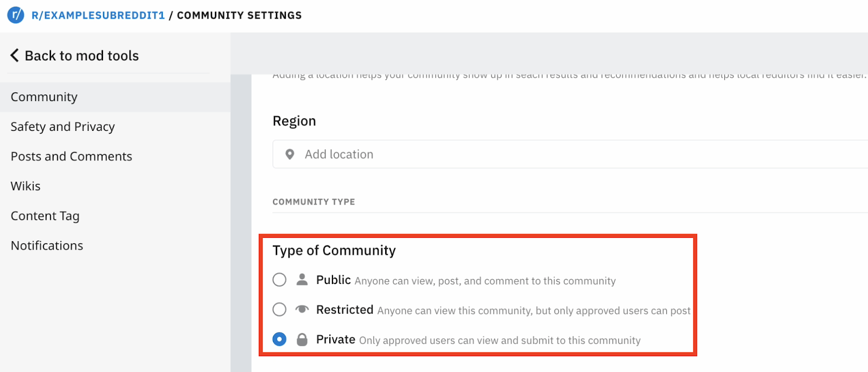
Task: Open the R/EXAMPLESUBREDDIT1 breadcrumb link
Action: point(98,15)
